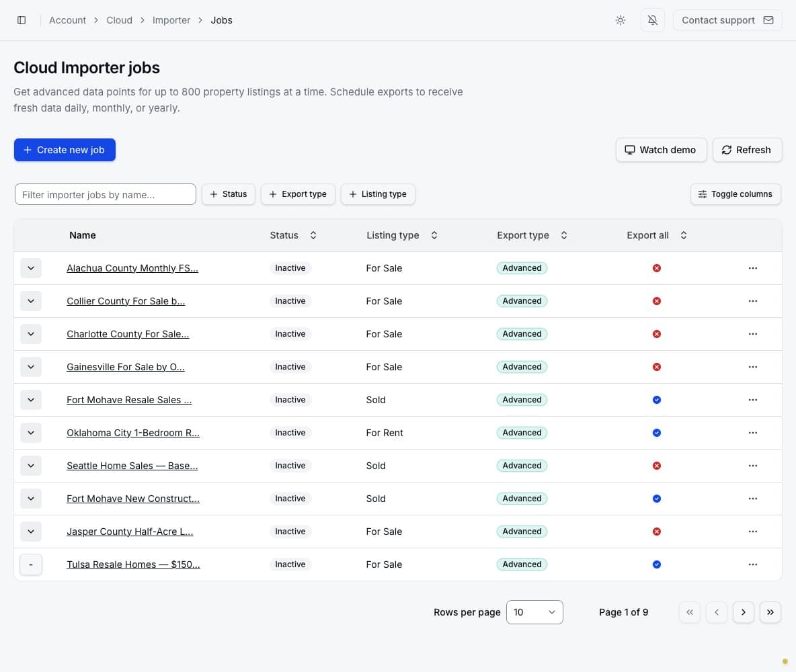796x672 pixels.
Task: Open the Status filter
Action: click(229, 194)
